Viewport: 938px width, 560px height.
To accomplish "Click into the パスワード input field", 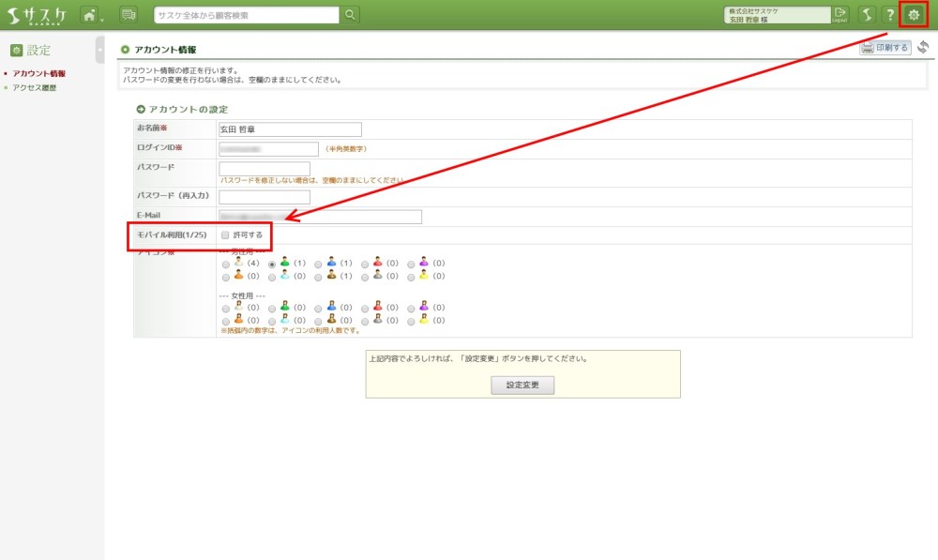I will point(264,168).
